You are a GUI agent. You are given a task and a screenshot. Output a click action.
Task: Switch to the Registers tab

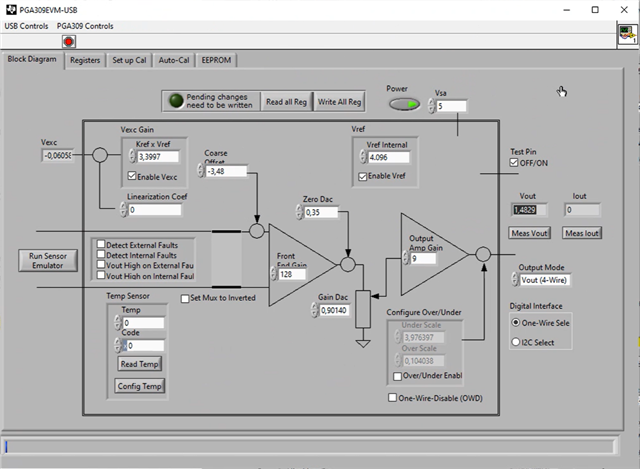click(x=85, y=60)
